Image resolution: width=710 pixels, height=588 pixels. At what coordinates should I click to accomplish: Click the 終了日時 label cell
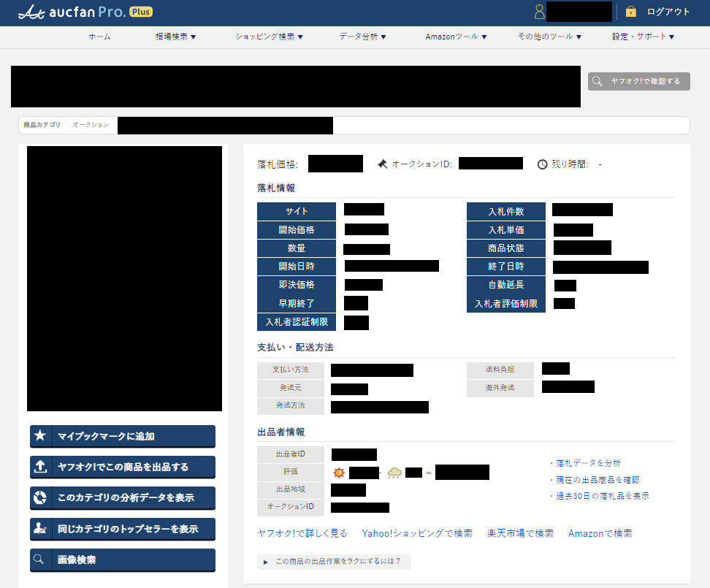pyautogui.click(x=505, y=267)
